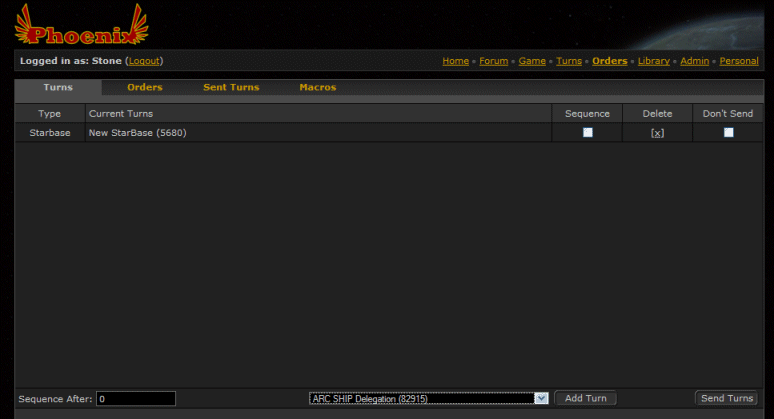Click the Sequence column header
The image size is (774, 419).
(587, 114)
